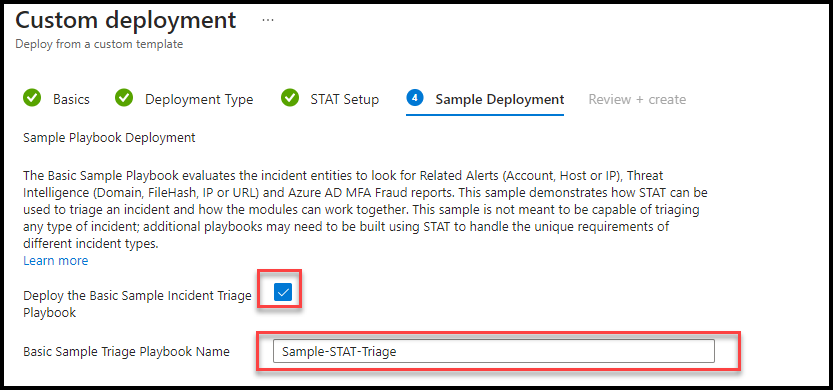This screenshot has height=390, width=833.
Task: Jump to the Review + create tab
Action: 637,99
